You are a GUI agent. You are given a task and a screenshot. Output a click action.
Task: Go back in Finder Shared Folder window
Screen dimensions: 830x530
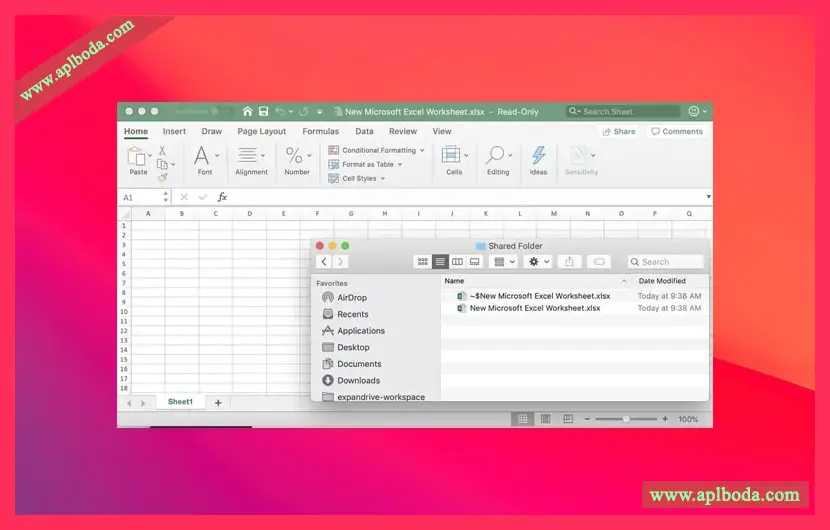click(324, 262)
